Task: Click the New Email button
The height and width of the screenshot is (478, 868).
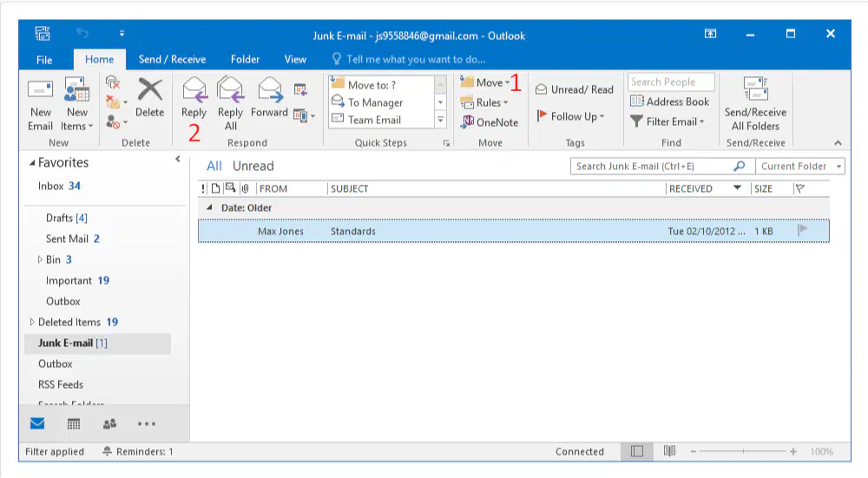Action: (40, 105)
